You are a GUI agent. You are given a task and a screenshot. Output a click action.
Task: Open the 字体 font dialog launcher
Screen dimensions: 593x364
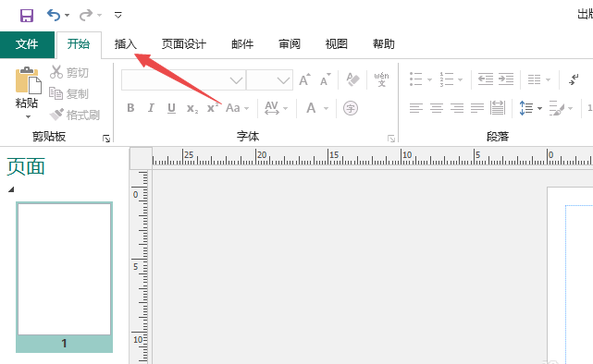(391, 139)
